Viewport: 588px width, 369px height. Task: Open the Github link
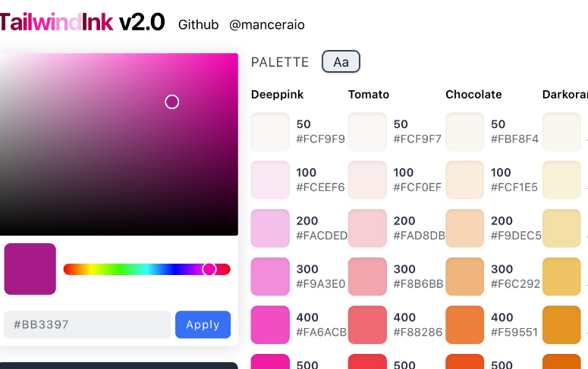pyautogui.click(x=198, y=25)
